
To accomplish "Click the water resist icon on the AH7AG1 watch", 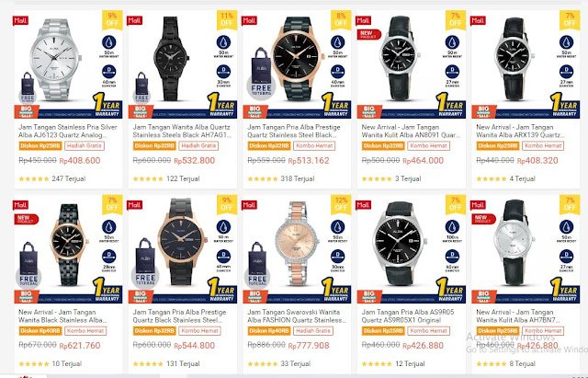I will tap(223, 42).
